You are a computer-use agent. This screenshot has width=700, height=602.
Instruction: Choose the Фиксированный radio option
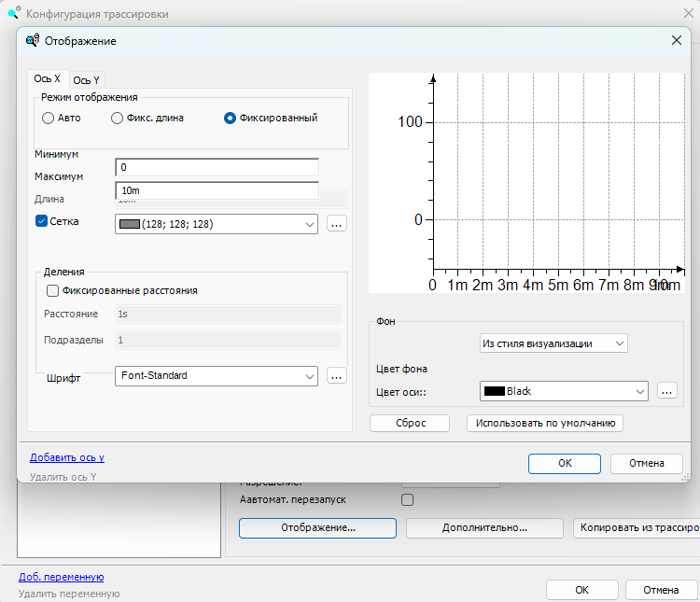click(x=230, y=119)
